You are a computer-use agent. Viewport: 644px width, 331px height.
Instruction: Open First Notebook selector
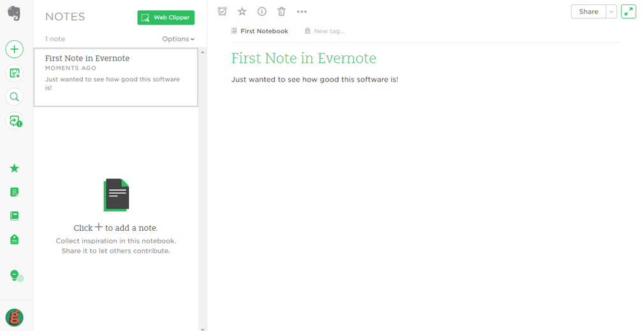tap(260, 31)
